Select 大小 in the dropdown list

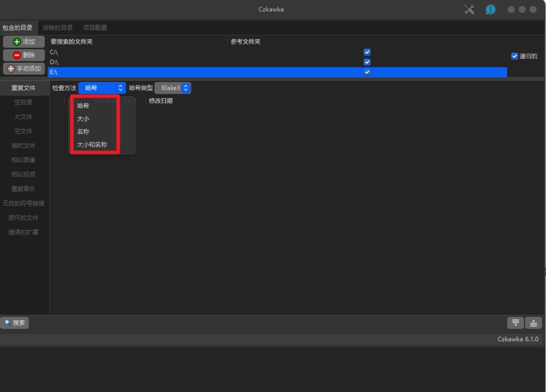[83, 119]
